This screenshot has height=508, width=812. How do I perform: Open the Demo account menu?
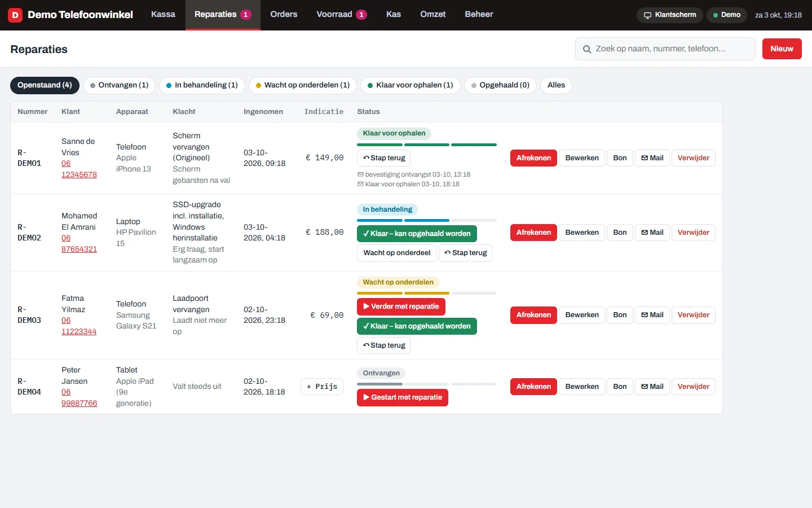[x=727, y=15]
